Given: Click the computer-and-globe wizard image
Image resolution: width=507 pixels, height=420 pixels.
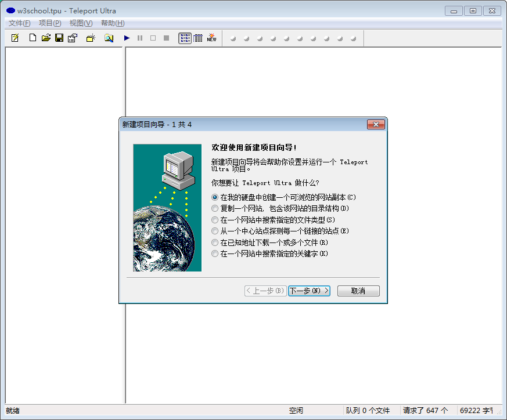Looking at the screenshot, I should pyautogui.click(x=167, y=208).
